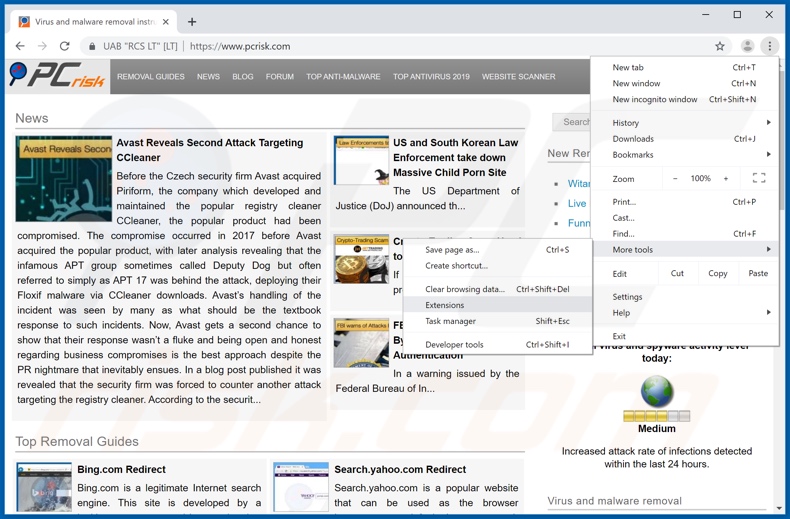790x519 pixels.
Task: Click the FBI warns of Attacks thumbnail
Action: tap(361, 343)
